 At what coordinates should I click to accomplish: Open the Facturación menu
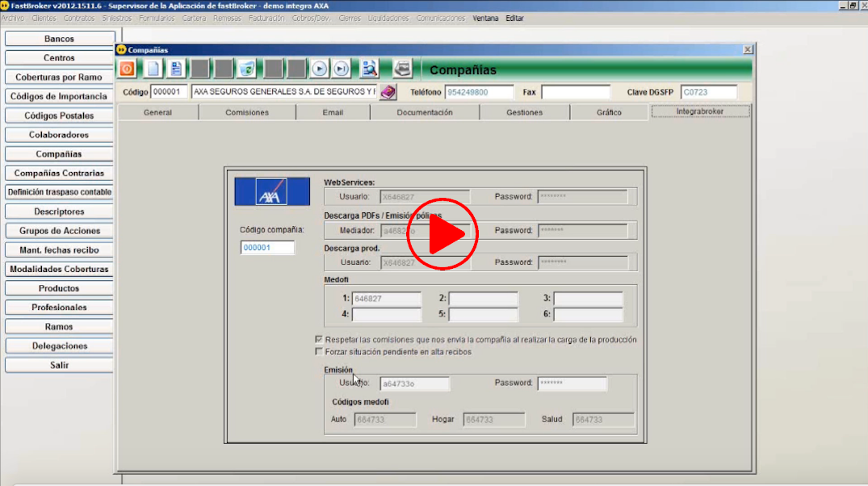(266, 19)
